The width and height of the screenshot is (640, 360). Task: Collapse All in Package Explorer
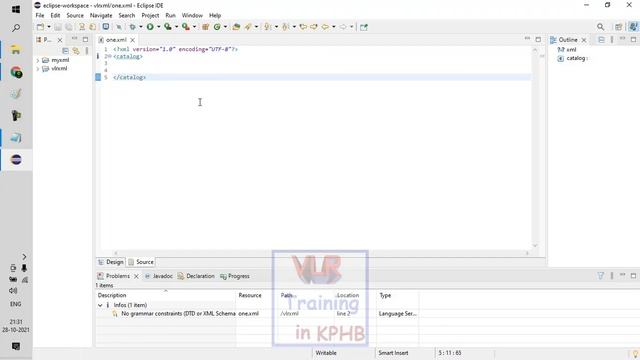[65, 51]
